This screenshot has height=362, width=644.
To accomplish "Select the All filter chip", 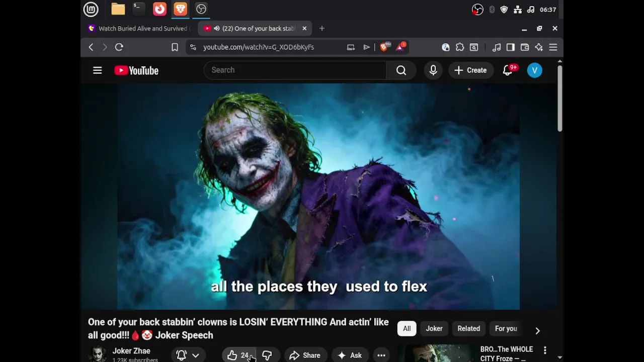I will pyautogui.click(x=407, y=329).
